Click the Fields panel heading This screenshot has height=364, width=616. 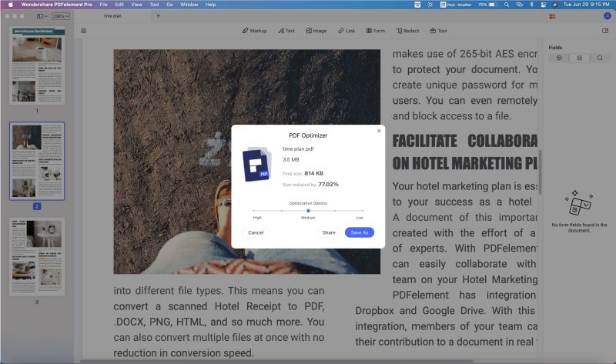pos(555,48)
